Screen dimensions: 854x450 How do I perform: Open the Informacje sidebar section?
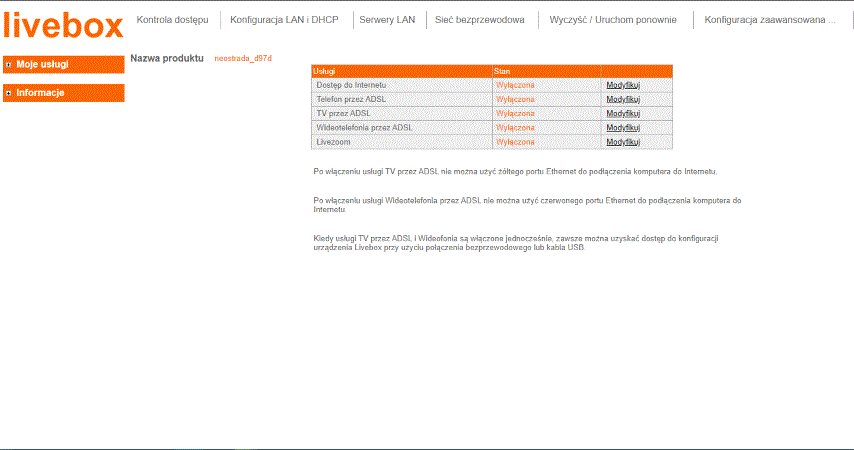64,93
